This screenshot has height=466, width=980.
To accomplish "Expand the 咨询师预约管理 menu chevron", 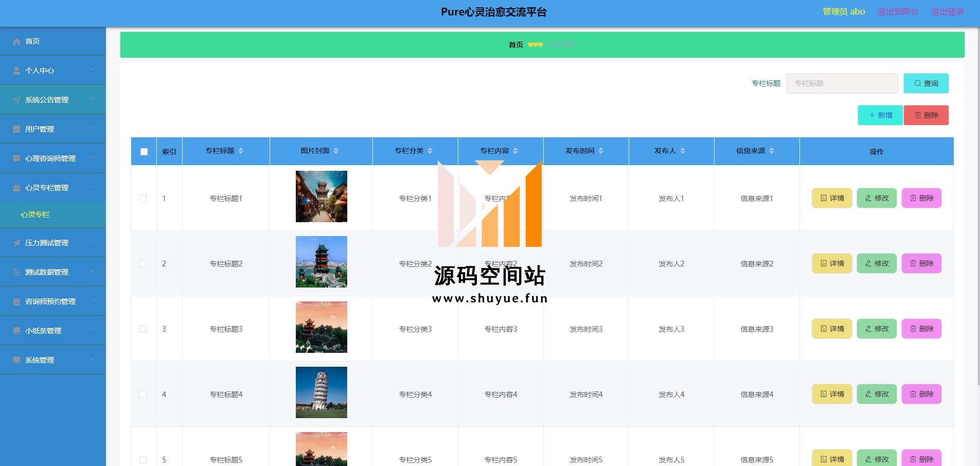I will 93,300.
